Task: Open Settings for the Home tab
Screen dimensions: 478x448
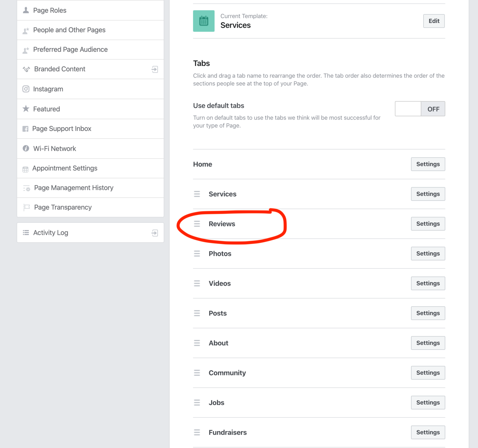Action: [x=428, y=164]
